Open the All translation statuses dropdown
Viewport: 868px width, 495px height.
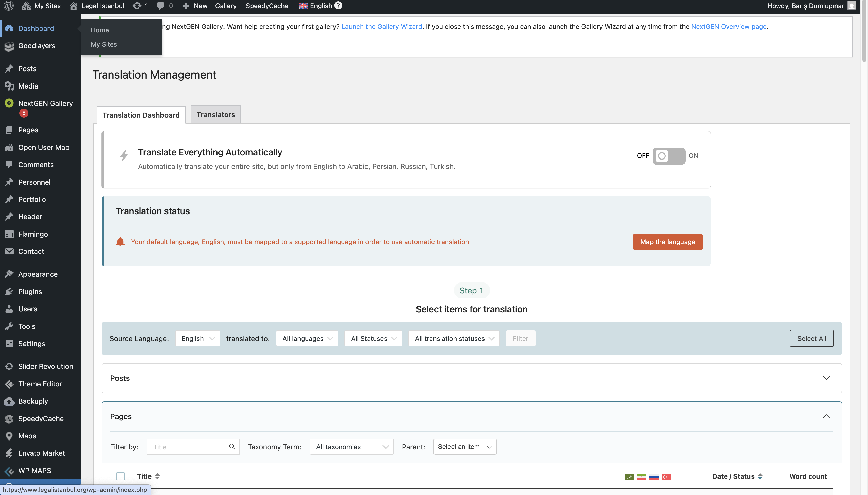point(454,338)
